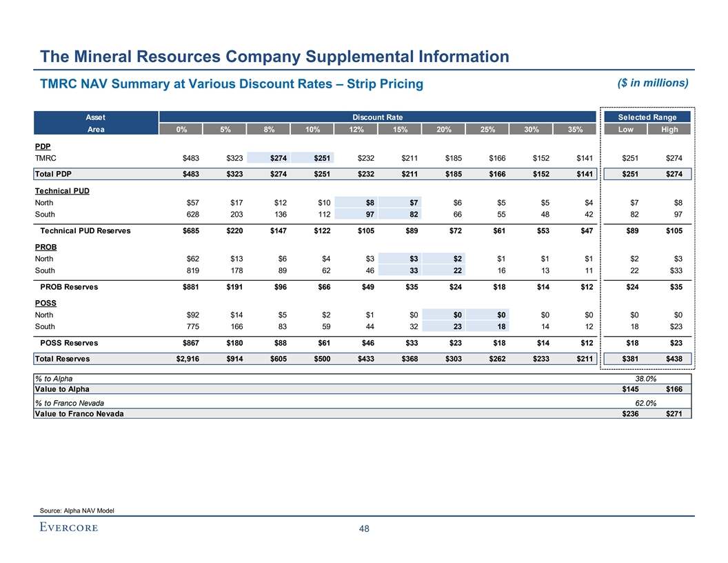
Task: Select the Selected Range header
Action: coord(647,117)
